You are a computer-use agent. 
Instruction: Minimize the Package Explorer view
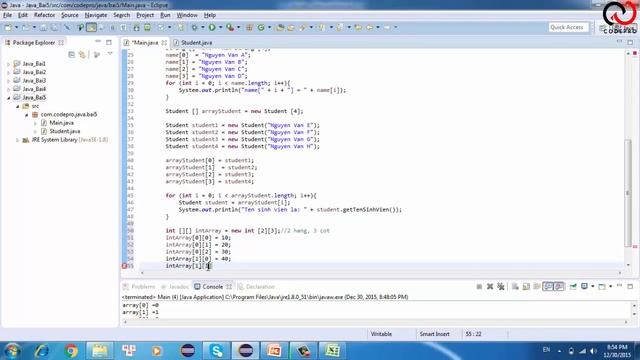98,42
